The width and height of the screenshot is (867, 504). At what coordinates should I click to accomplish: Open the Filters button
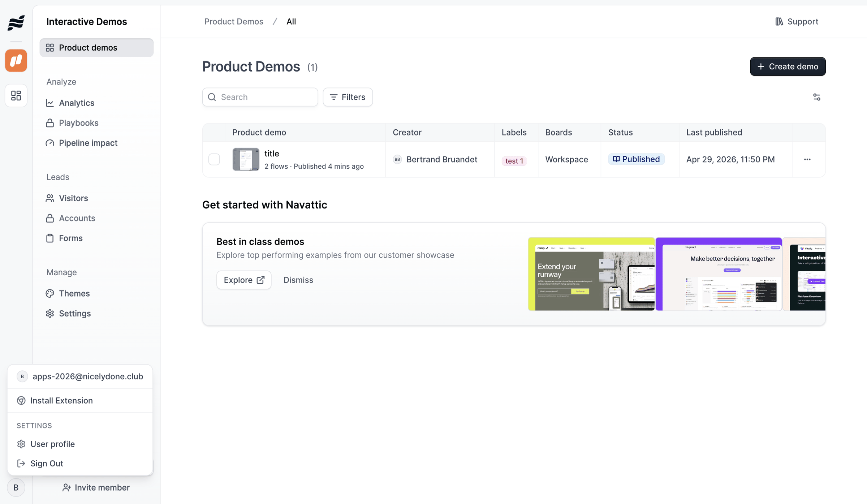pos(348,97)
